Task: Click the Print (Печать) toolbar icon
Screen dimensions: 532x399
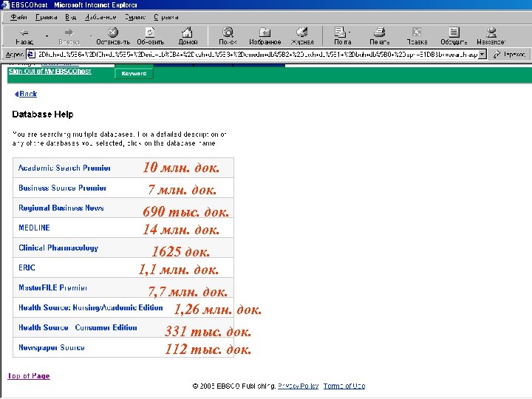Action: (379, 33)
